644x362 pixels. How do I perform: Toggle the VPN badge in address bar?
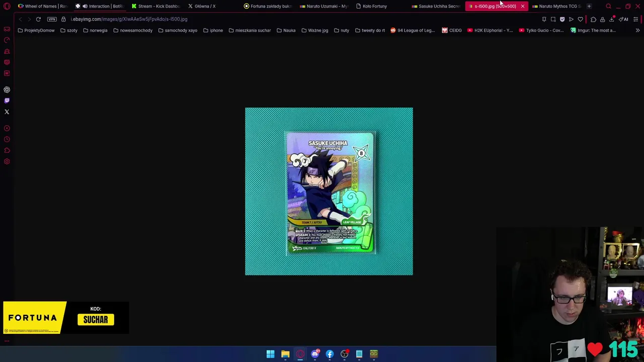click(x=52, y=19)
